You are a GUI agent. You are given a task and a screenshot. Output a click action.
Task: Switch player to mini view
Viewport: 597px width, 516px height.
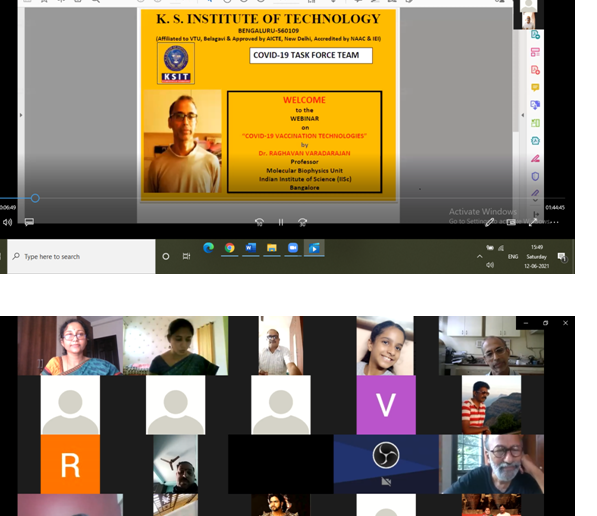(x=511, y=222)
